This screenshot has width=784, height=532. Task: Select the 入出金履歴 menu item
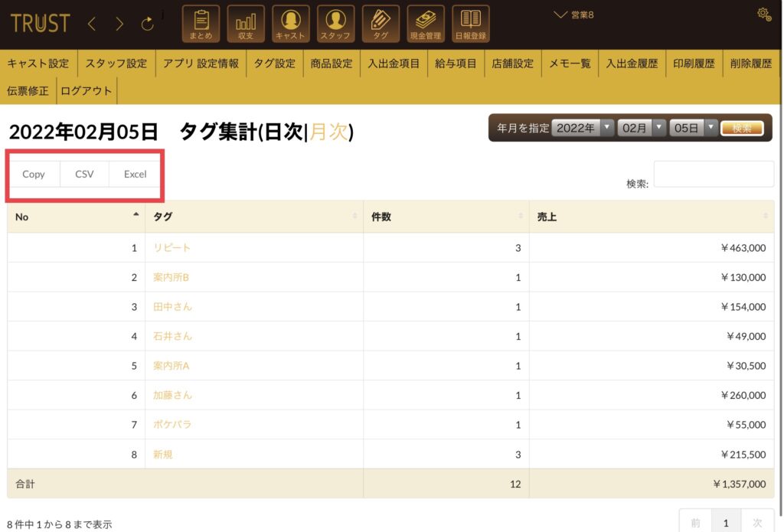pyautogui.click(x=632, y=64)
